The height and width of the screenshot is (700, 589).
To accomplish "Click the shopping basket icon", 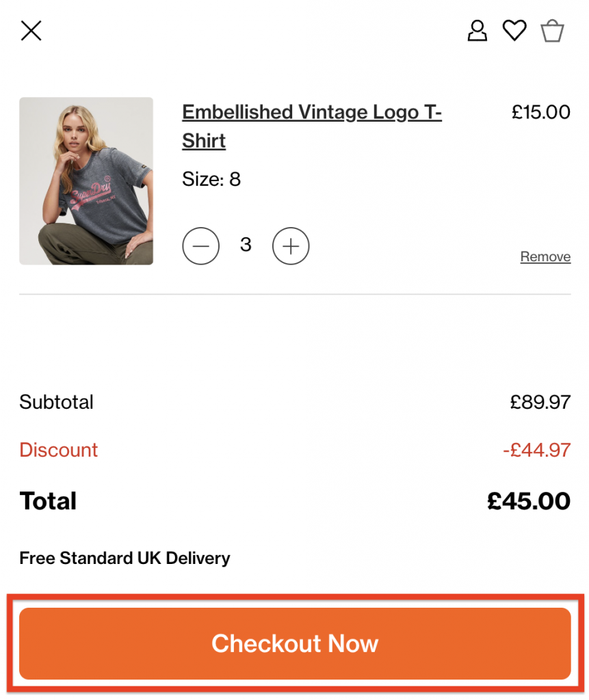I will point(552,31).
